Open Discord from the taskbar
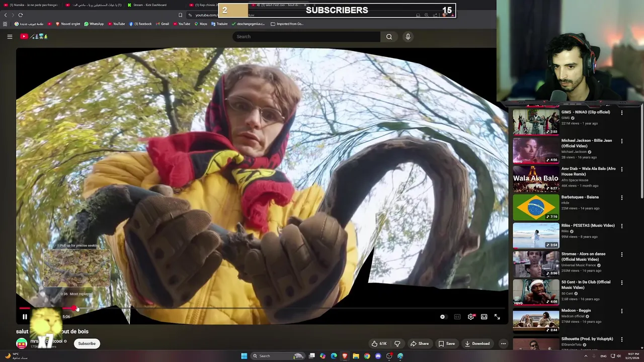Image resolution: width=644 pixels, height=362 pixels. (378, 356)
